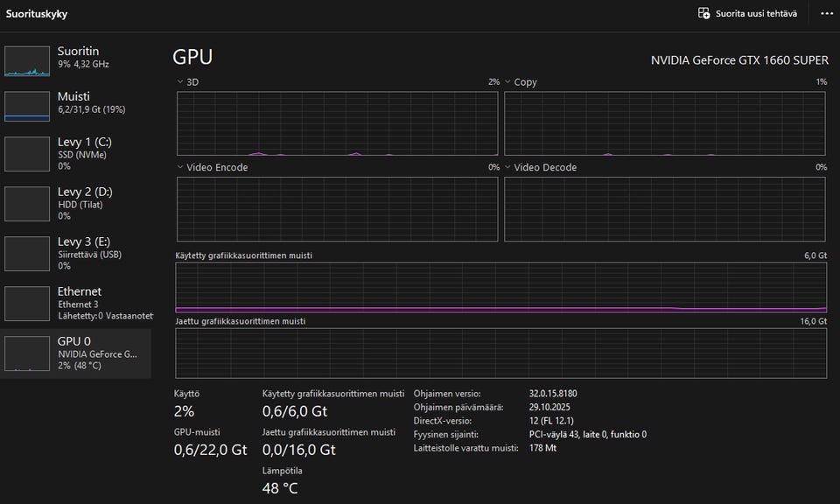Open the 3D graph engine dropdown
840x504 pixels.
click(x=180, y=82)
